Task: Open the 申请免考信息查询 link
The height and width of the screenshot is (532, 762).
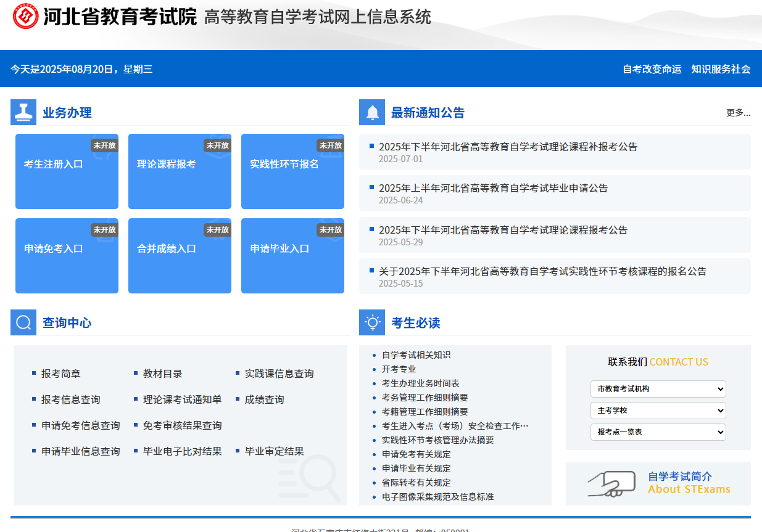Action: pos(81,425)
